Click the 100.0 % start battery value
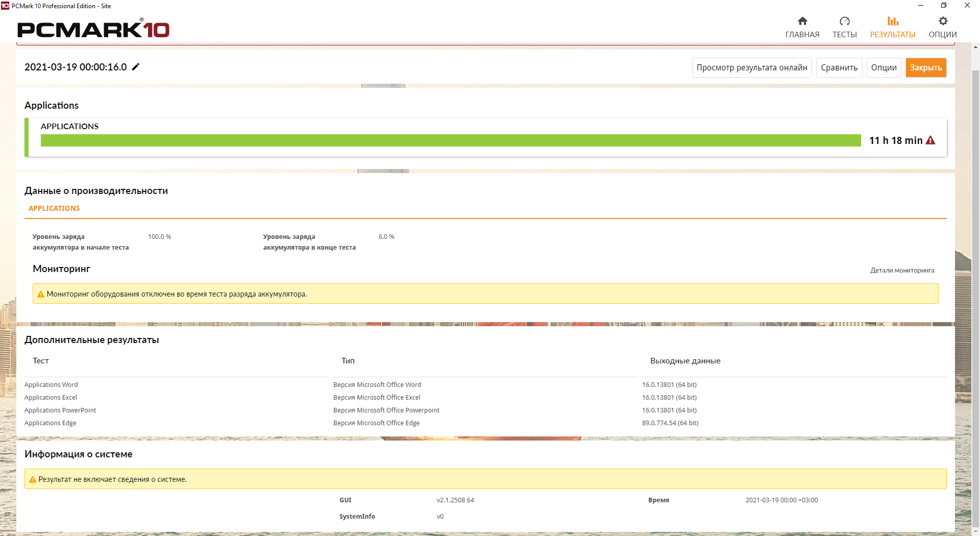 pos(160,236)
